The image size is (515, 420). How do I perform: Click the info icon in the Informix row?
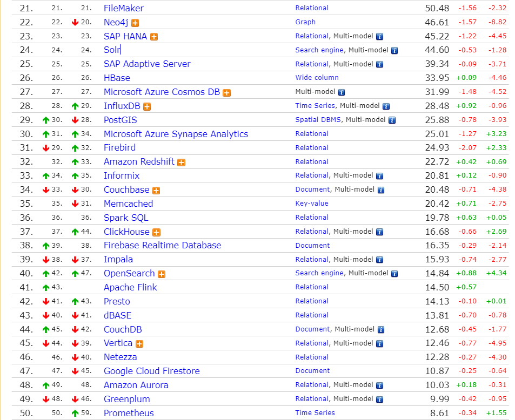pyautogui.click(x=379, y=176)
